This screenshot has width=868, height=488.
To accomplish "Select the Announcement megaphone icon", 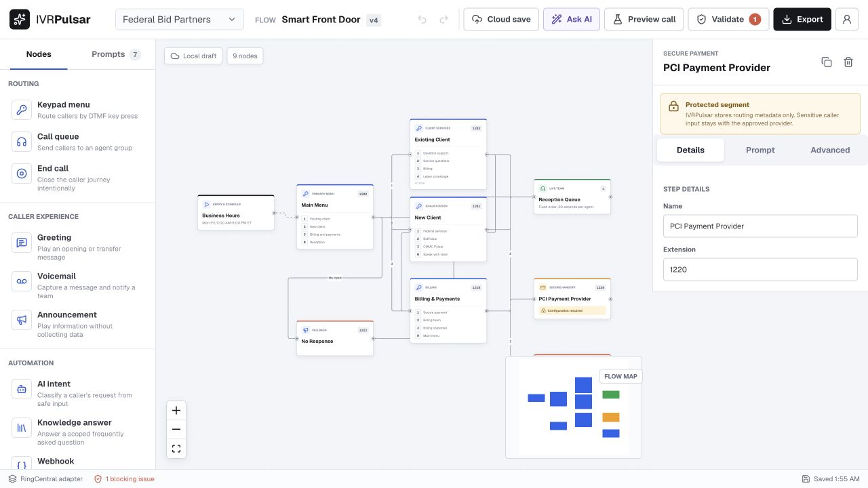I will (x=22, y=320).
